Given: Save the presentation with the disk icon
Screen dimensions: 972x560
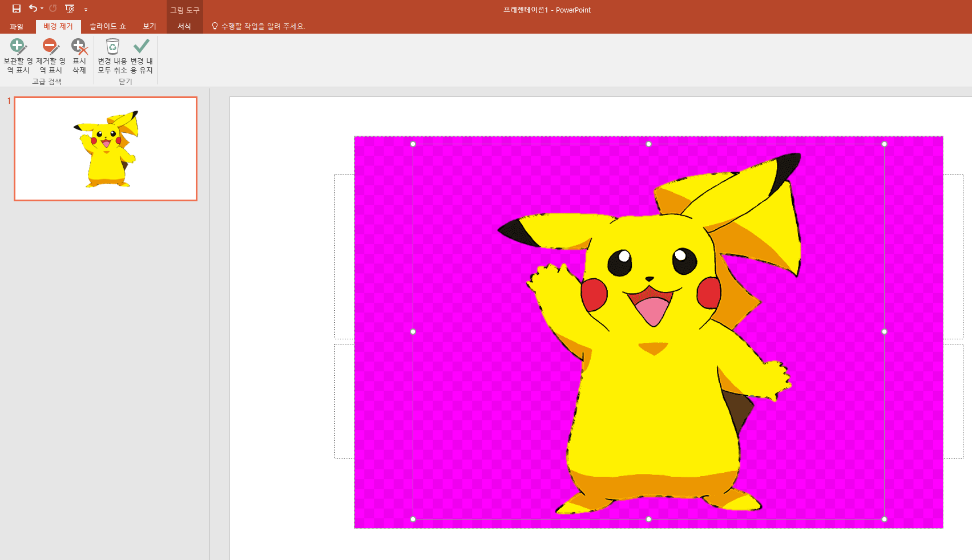Looking at the screenshot, I should pyautogui.click(x=17, y=9).
